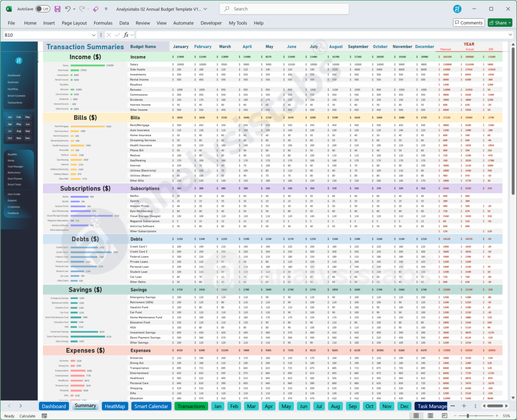517x420 pixels.
Task: Expand the Undo history dropdown arrow
Action: [x=74, y=9]
